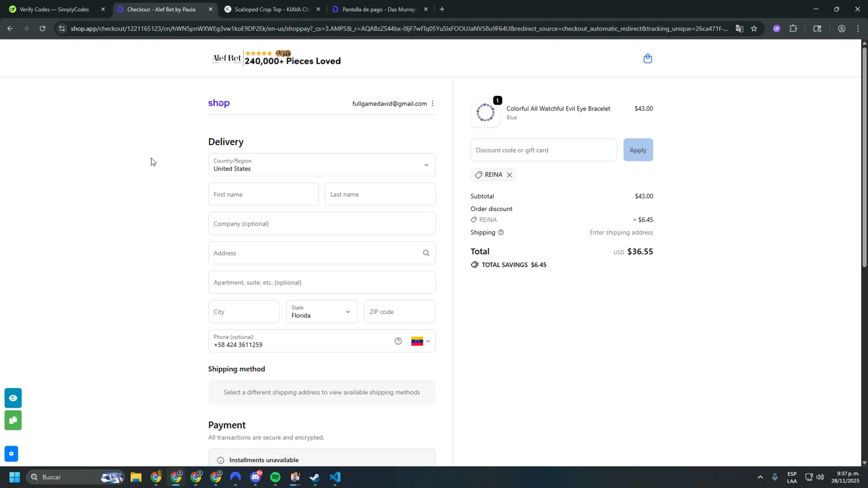Expand the Country/Region dropdown
Image resolution: width=868 pixels, height=488 pixels.
[x=322, y=165]
